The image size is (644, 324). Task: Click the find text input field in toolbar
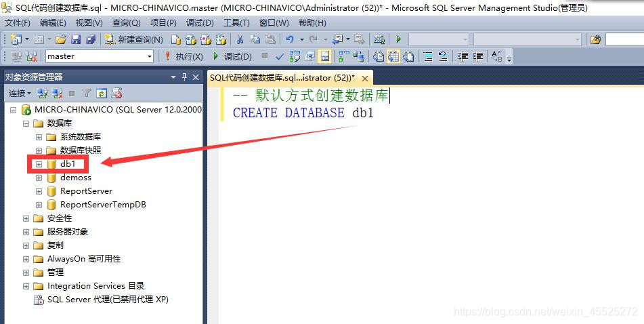pos(624,39)
